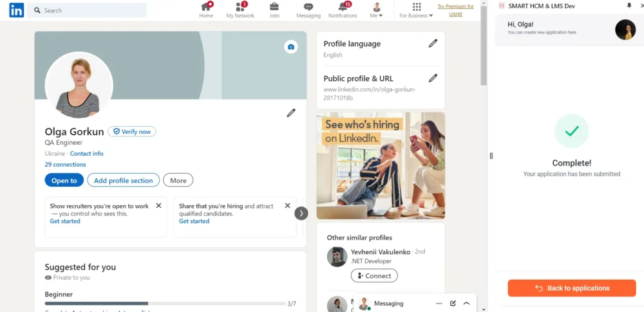
Task: Open Messaging in the top navigation
Action: tap(308, 10)
